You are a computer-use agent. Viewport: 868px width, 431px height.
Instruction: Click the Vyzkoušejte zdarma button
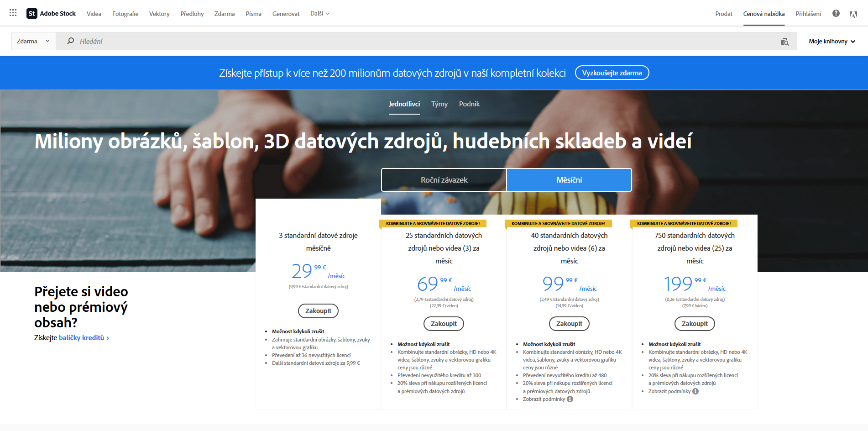(612, 73)
